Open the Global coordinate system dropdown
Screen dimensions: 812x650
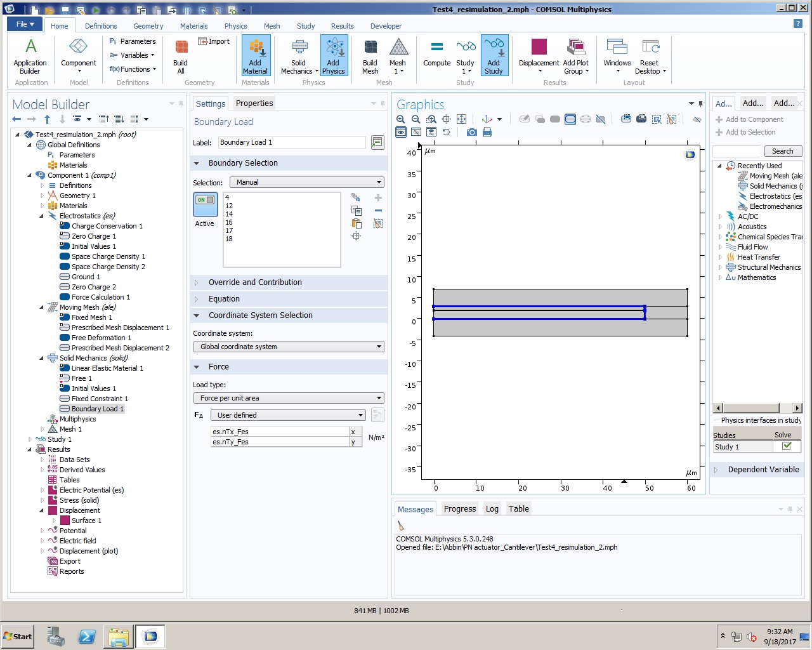tap(289, 347)
